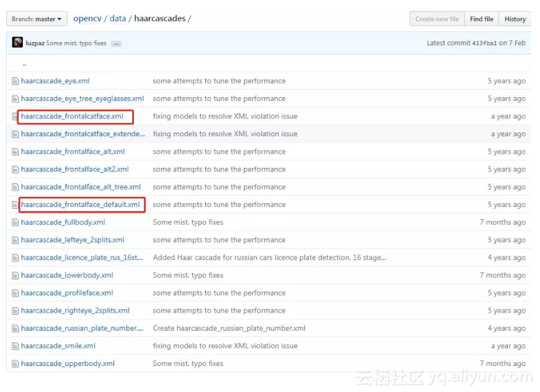Open the History button
This screenshot has height=392, width=540.
click(515, 19)
